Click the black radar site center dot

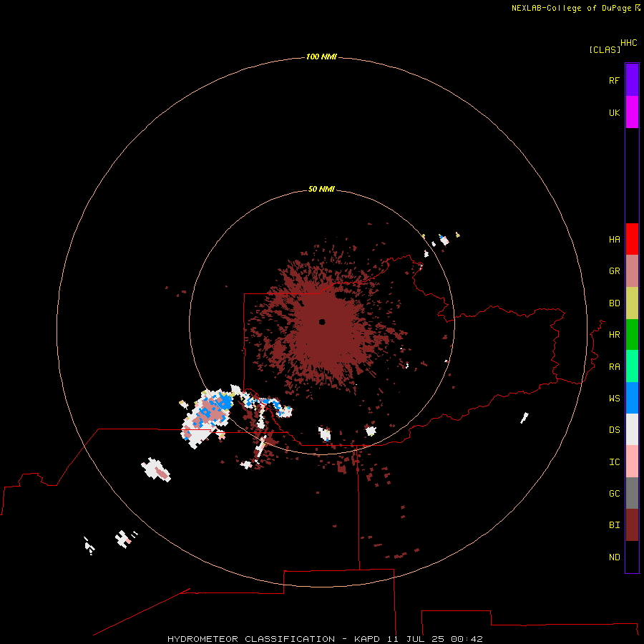[x=322, y=322]
